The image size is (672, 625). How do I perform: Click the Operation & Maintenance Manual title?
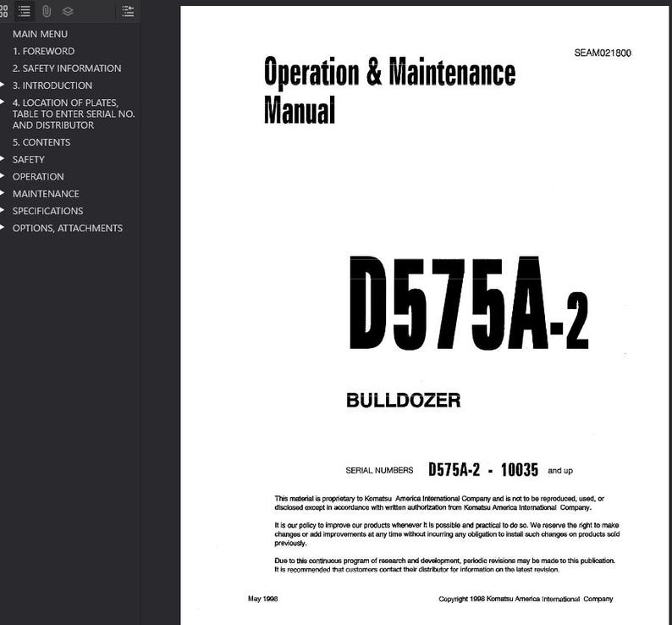click(x=389, y=90)
